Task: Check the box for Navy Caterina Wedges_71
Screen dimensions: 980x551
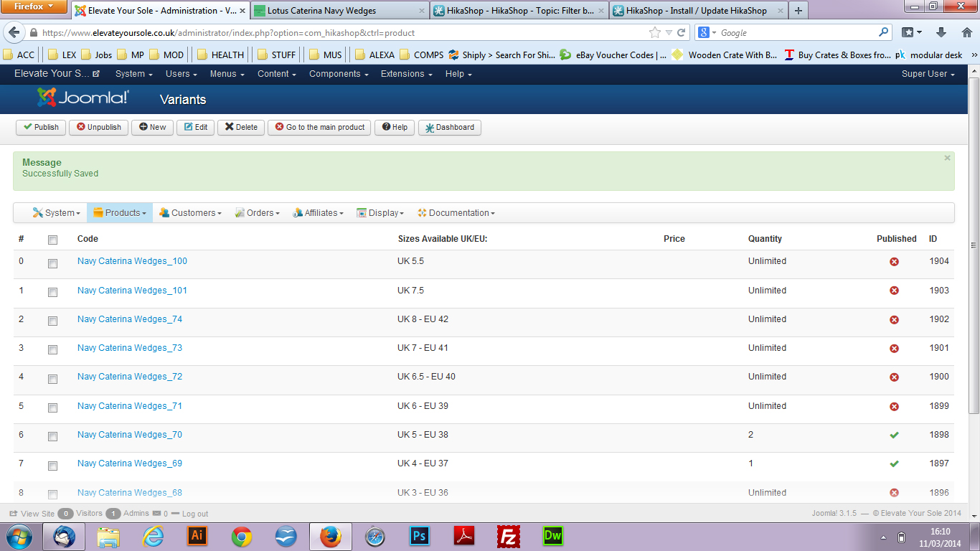Action: pyautogui.click(x=52, y=408)
